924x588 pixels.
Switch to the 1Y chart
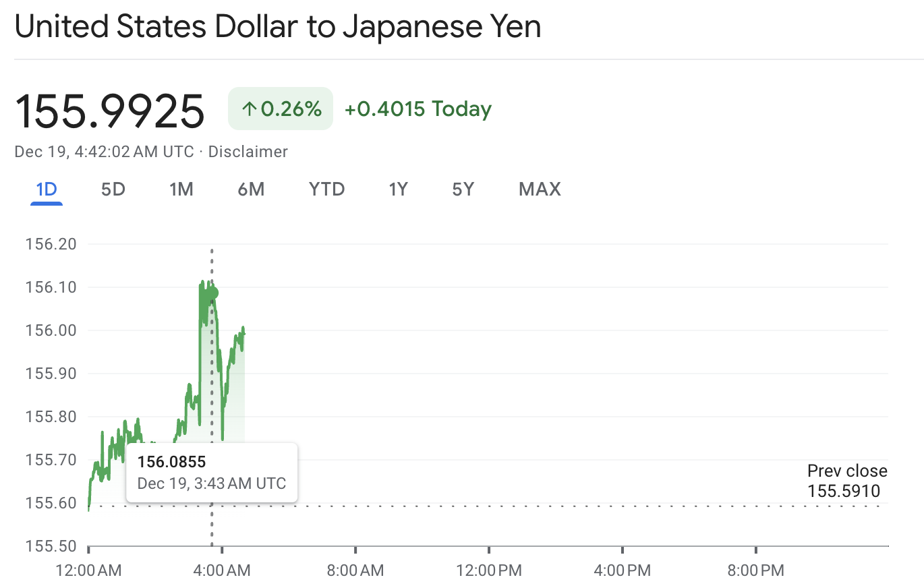(x=398, y=189)
